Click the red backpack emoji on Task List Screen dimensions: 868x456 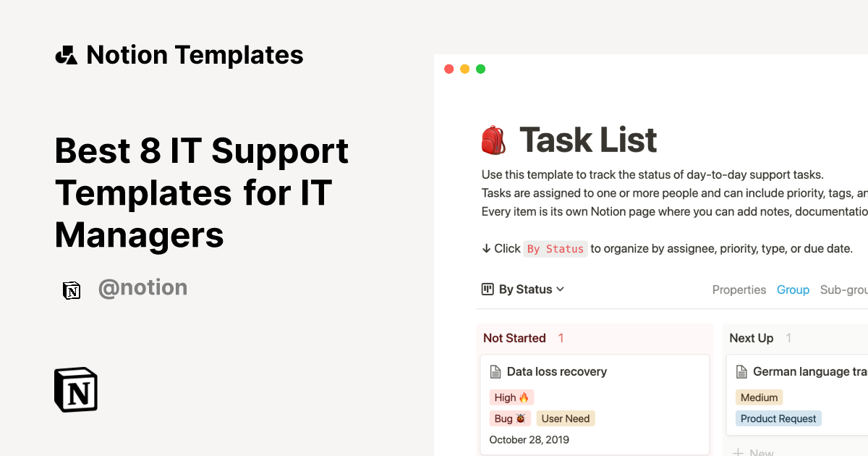tap(493, 139)
